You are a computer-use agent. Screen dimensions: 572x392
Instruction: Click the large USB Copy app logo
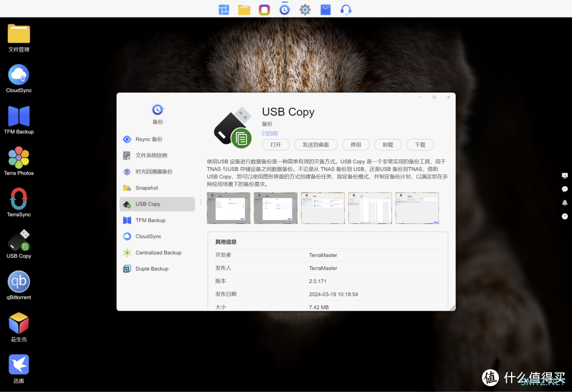(x=233, y=127)
